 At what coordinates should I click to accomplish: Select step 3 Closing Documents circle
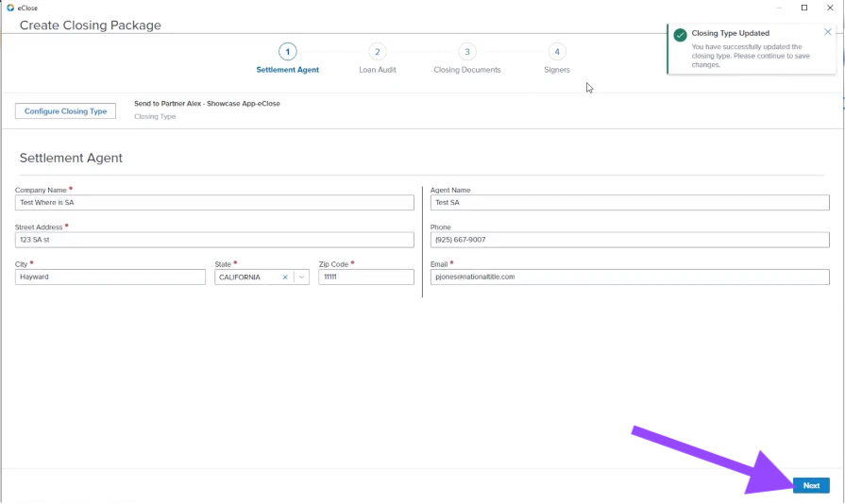click(467, 52)
